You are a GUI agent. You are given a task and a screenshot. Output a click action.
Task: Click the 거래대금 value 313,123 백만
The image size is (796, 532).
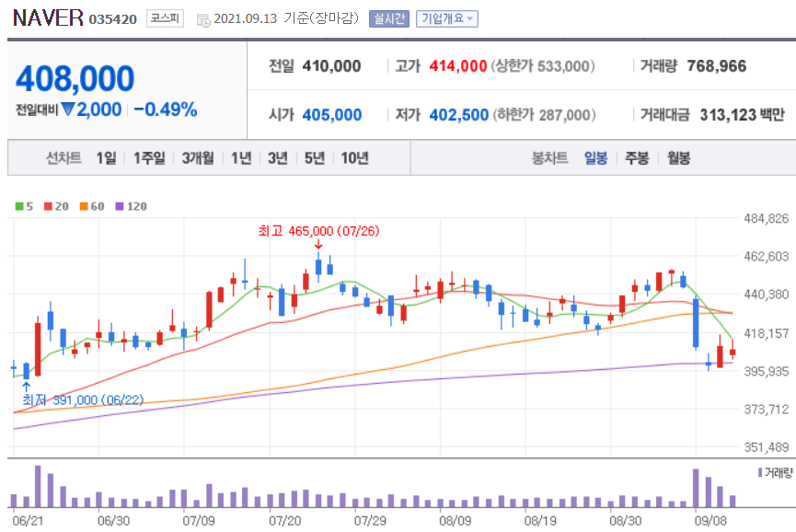(x=743, y=115)
